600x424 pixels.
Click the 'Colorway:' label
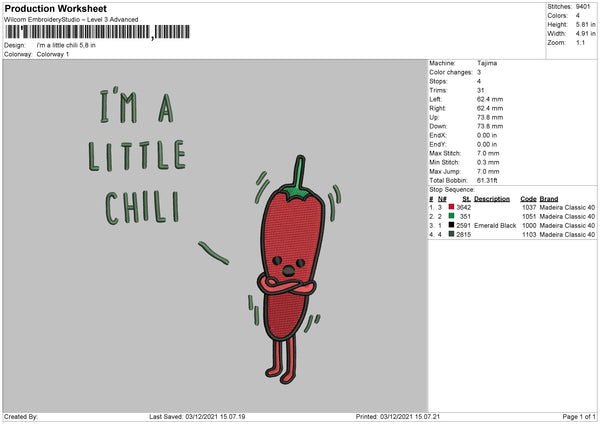coord(18,54)
